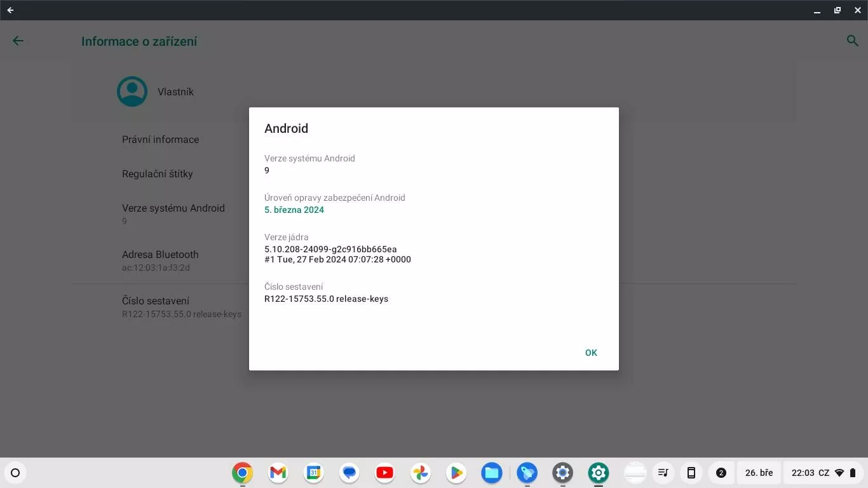
Task: Click the battery status icon
Action: pos(853,473)
